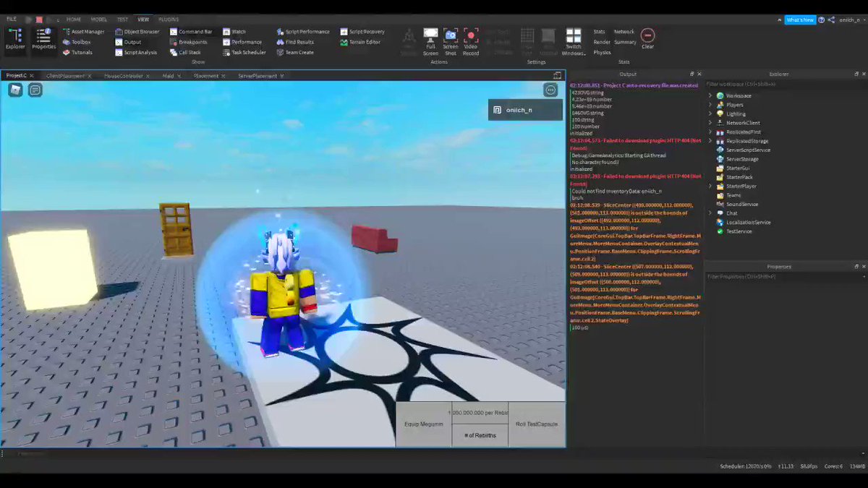Show Physics stats
The height and width of the screenshot is (488, 868).
click(x=602, y=52)
